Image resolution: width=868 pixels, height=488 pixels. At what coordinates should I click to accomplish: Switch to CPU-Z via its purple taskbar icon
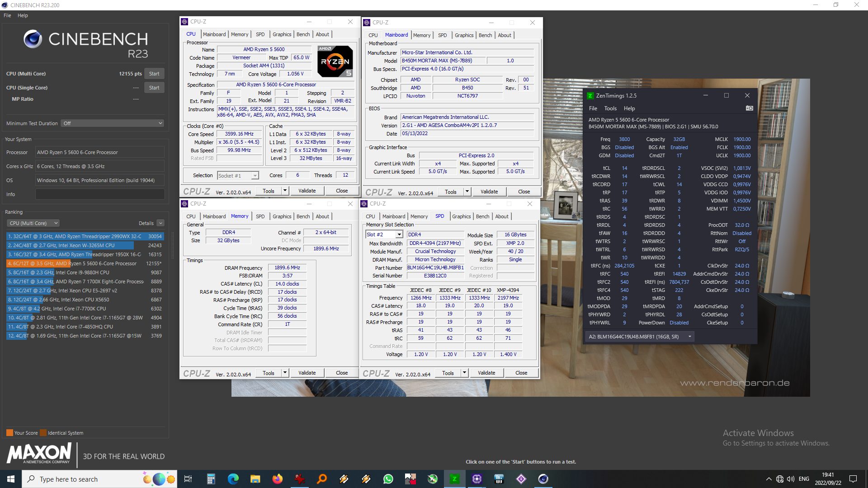click(476, 479)
